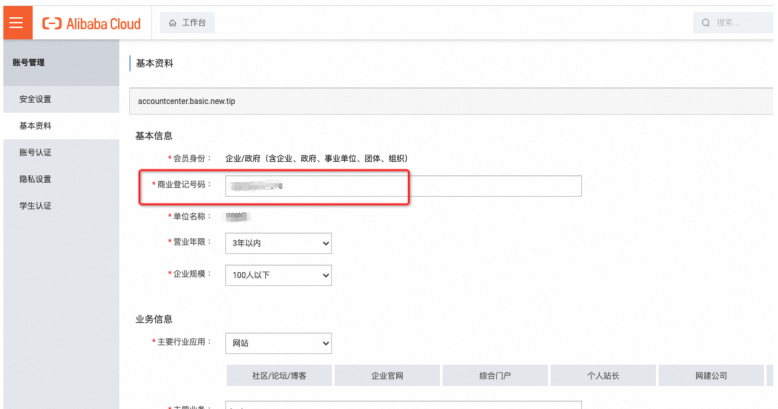This screenshot has width=778, height=409.
Task: Click the 账号管理 sidebar header
Action: pyautogui.click(x=61, y=63)
